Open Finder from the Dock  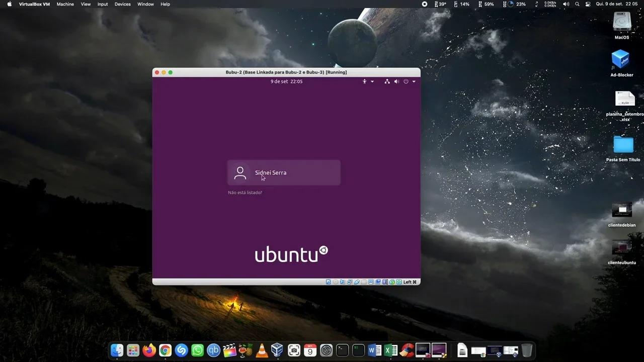(x=117, y=350)
